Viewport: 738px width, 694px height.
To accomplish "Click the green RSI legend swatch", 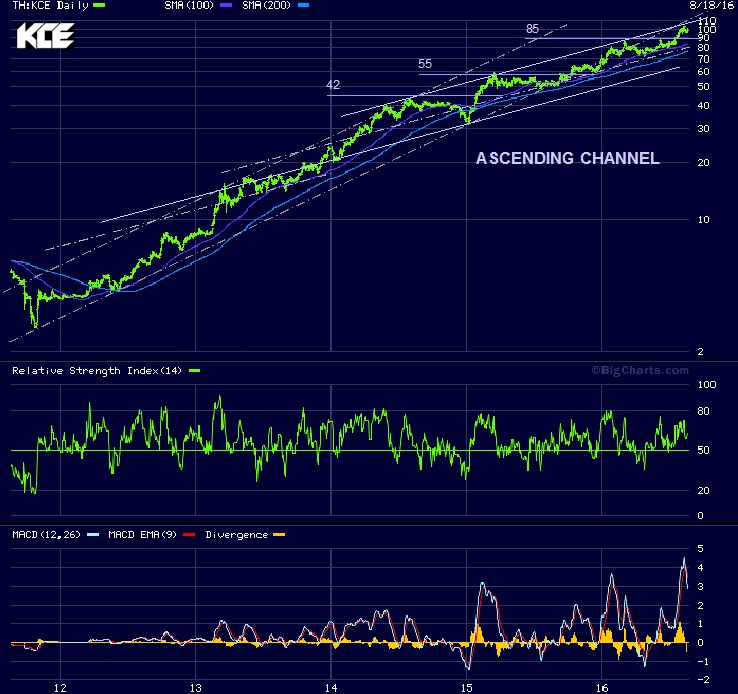I will (194, 371).
